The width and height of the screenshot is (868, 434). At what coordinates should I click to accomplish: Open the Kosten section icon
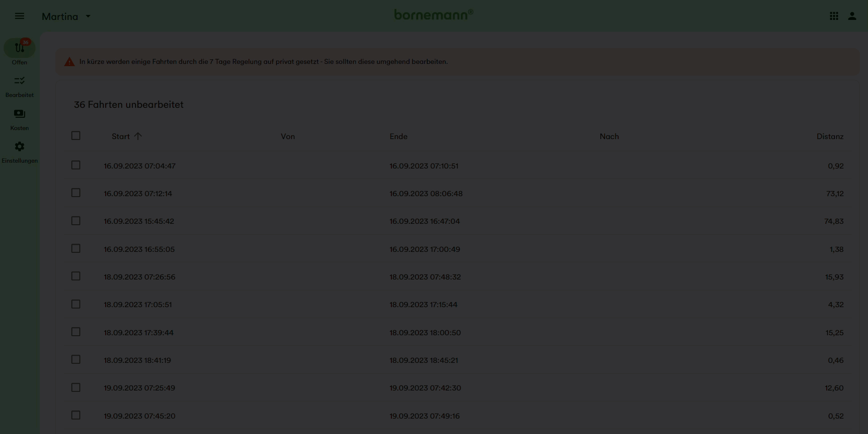coord(20,114)
